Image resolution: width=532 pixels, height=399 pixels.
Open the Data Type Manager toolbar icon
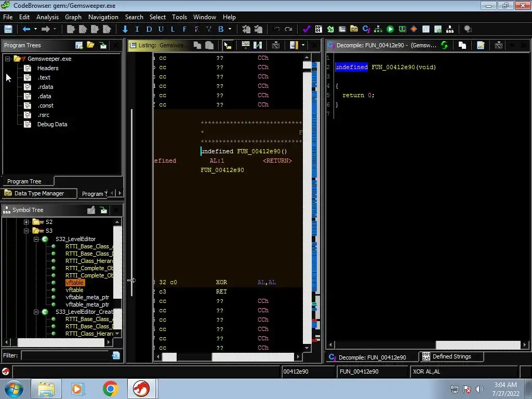354,29
